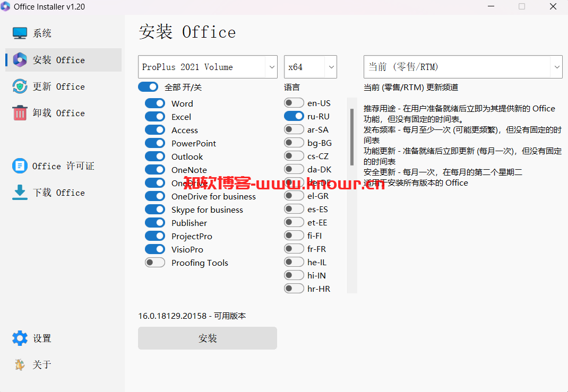Open the 当前 (零售/RTM) channel dropdown
Screen dimensions: 568x392
coord(463,67)
